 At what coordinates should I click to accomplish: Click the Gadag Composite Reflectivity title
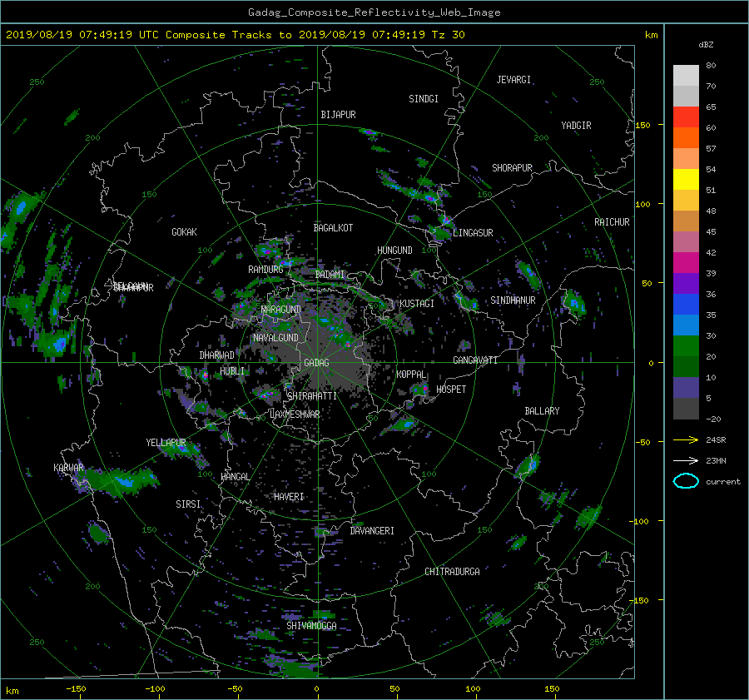click(374, 12)
